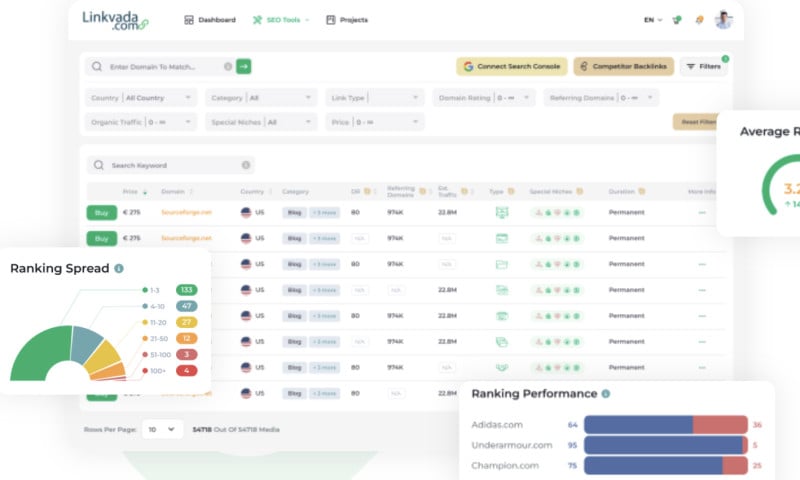Click the Enter Domain To Match input field

coord(160,66)
